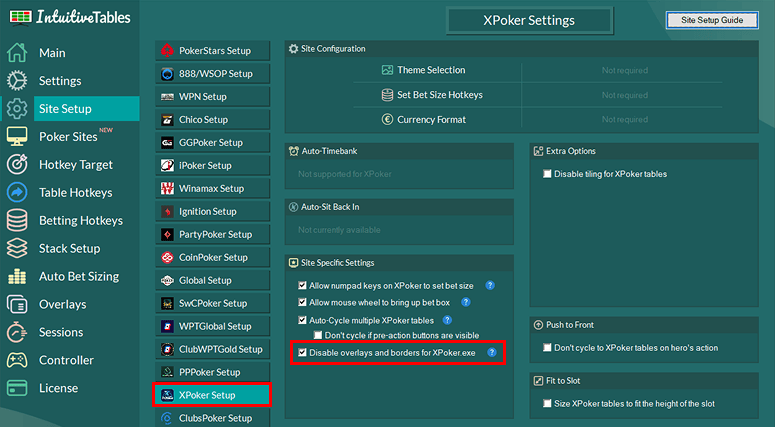The image size is (775, 427).
Task: Enable Don't cycle if pre-action buttons visible
Action: (318, 335)
